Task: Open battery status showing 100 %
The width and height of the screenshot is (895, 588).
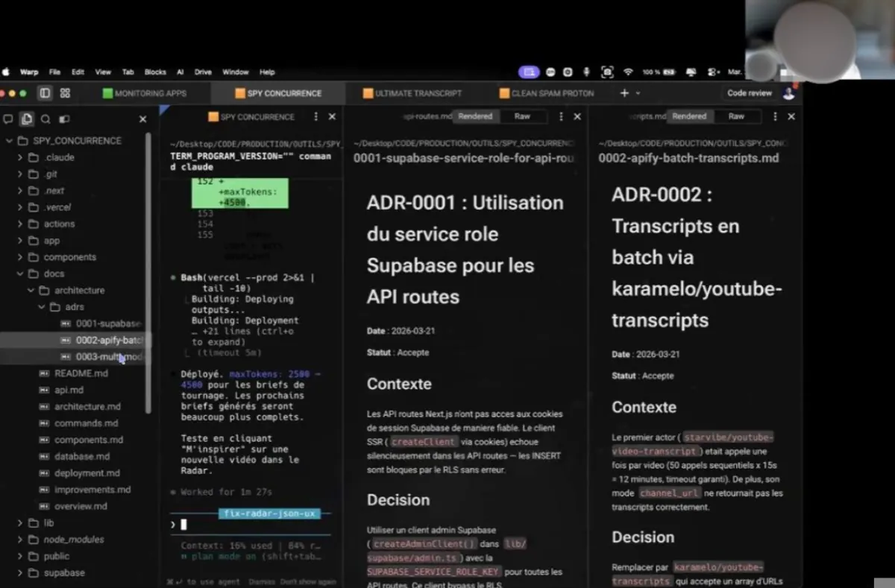Action: (659, 72)
